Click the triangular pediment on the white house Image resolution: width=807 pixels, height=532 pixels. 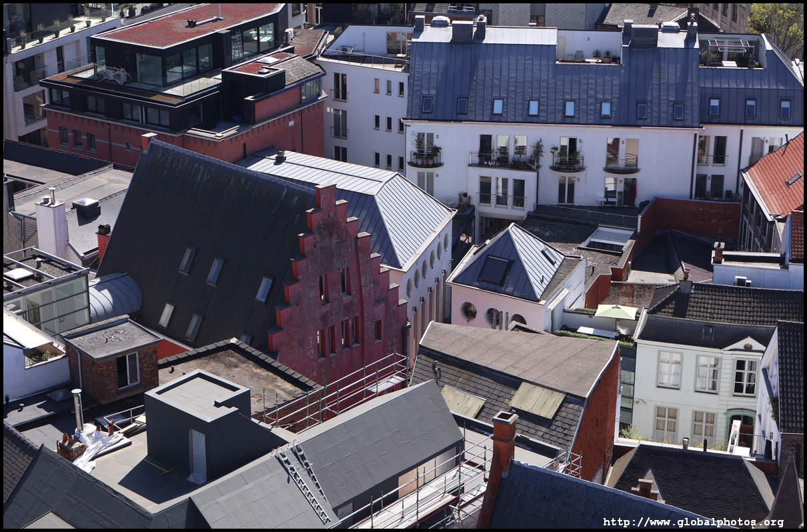pos(745,345)
